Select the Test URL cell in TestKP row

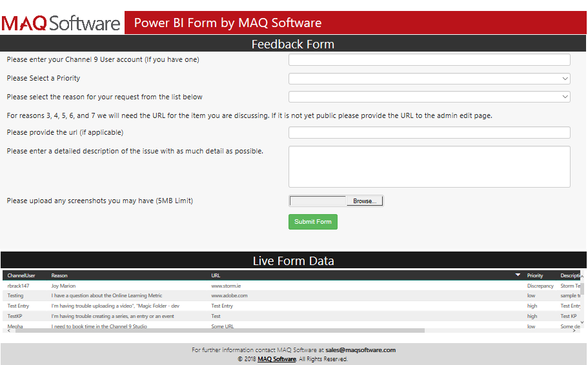tap(216, 316)
